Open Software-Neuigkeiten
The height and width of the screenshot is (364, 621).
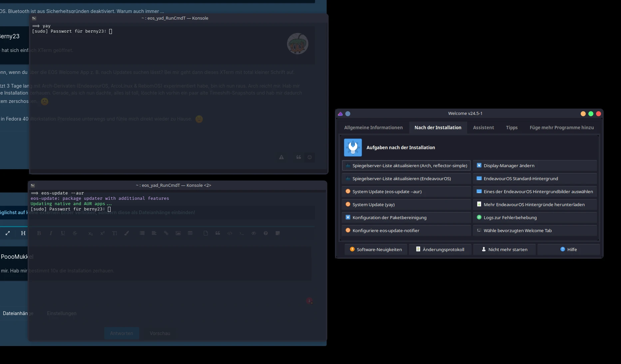tap(376, 249)
